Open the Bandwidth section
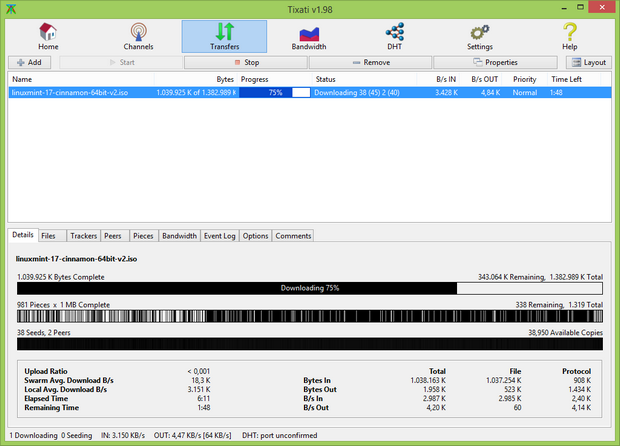Screen dimensions: 620x446 309,36
